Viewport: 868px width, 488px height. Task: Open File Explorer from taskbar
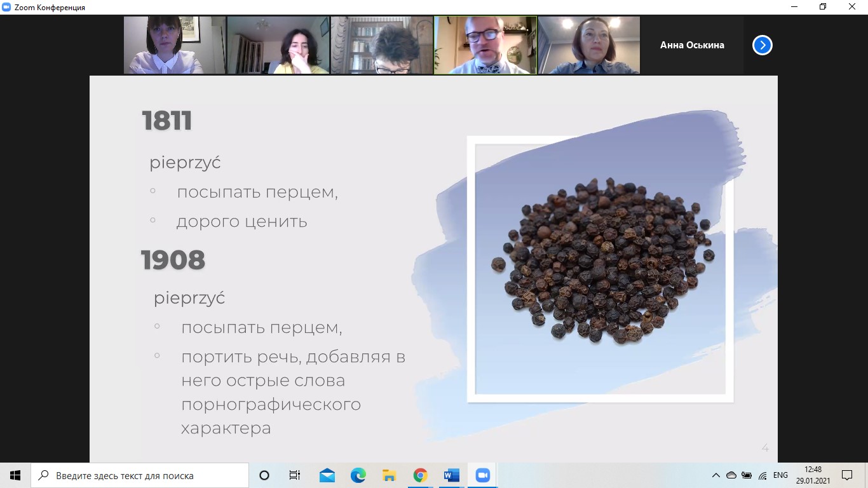pyautogui.click(x=389, y=475)
